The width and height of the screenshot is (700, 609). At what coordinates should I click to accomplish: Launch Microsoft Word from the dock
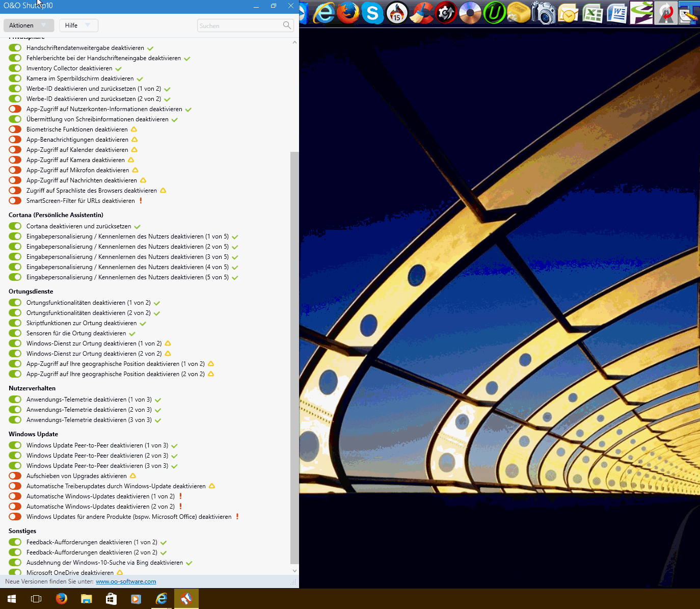pos(616,13)
